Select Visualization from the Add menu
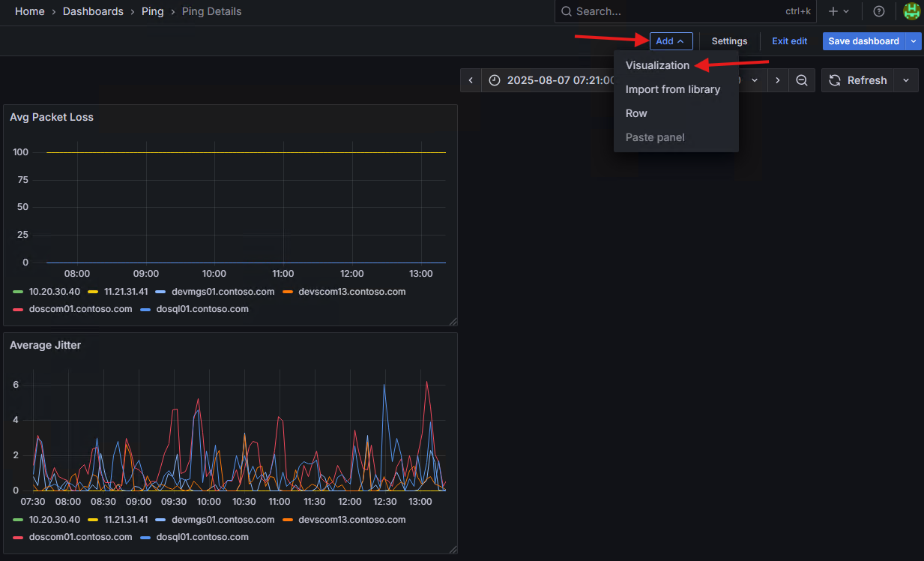 pos(657,65)
